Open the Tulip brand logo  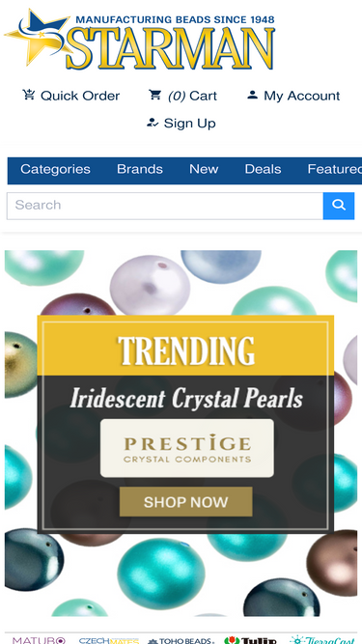(250, 640)
